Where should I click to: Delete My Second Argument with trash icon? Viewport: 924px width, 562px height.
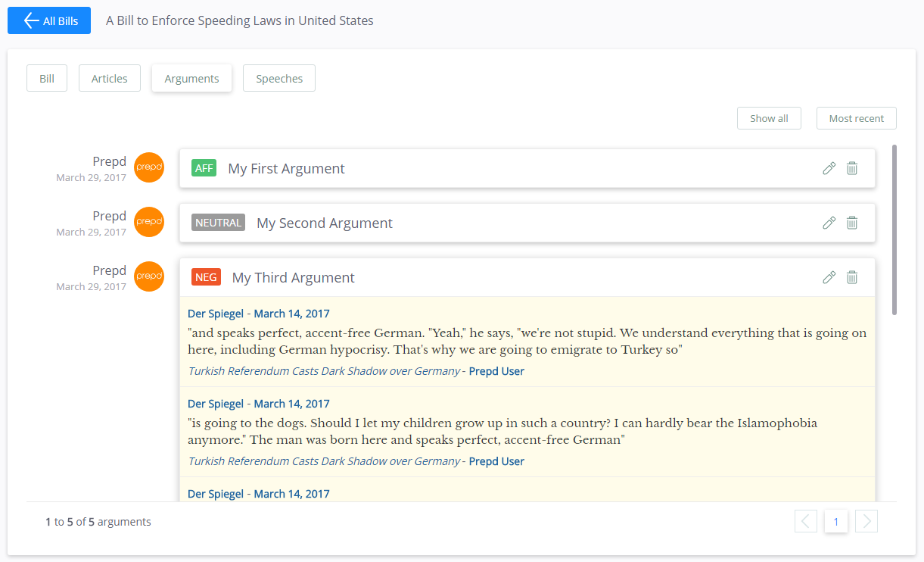click(852, 223)
